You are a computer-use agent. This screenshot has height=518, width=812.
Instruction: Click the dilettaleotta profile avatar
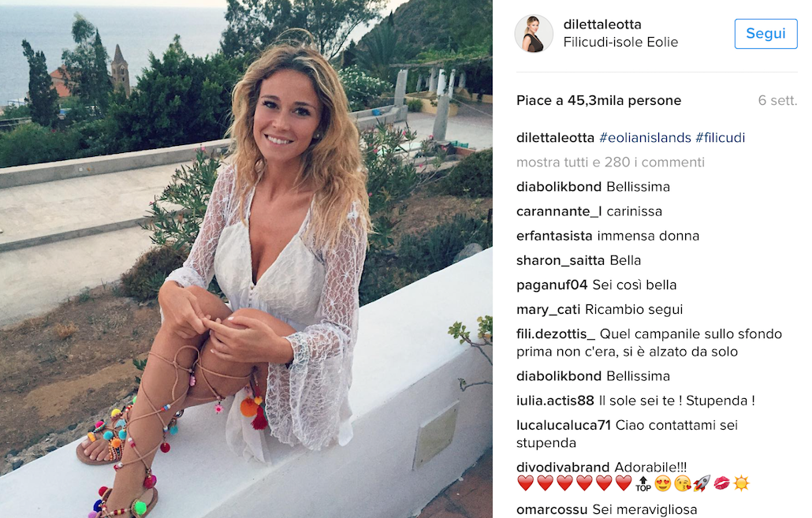coord(534,33)
